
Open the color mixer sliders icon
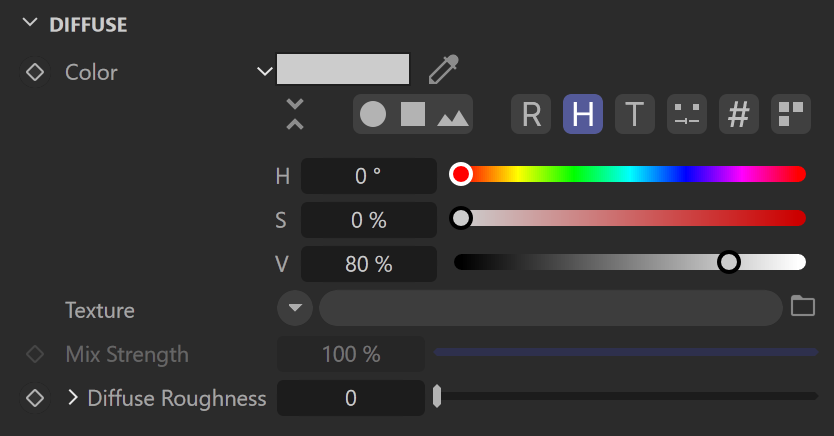tap(687, 114)
